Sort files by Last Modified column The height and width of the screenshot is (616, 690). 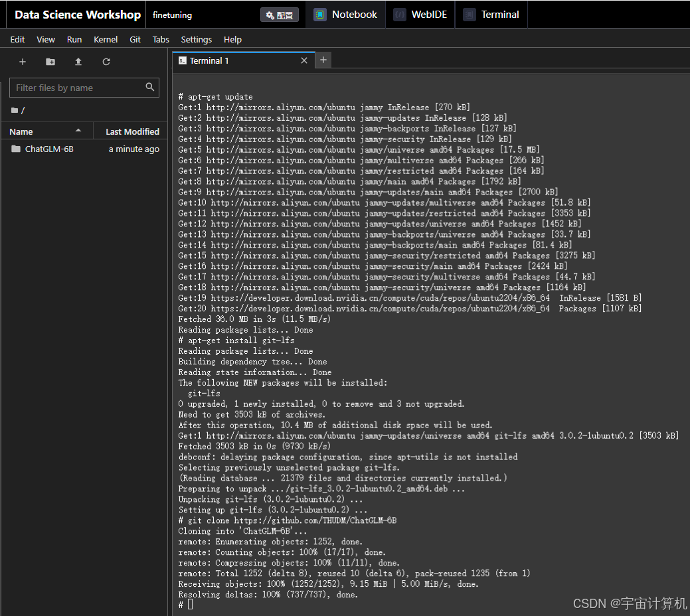click(x=131, y=131)
